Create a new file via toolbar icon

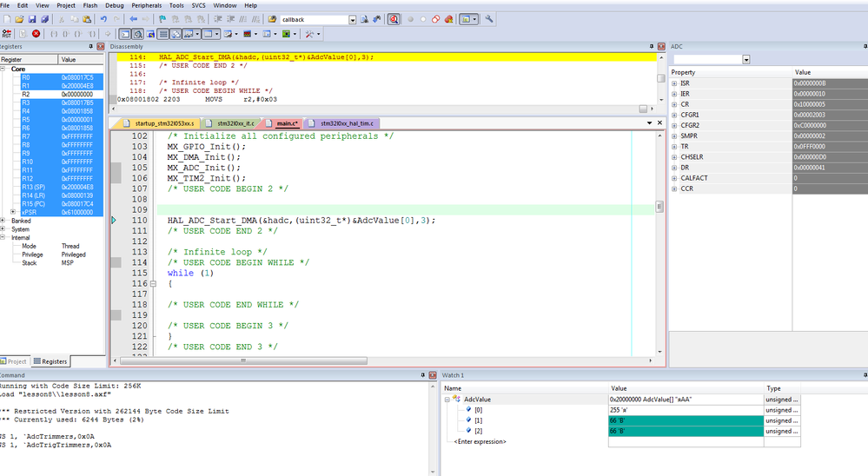tap(7, 19)
